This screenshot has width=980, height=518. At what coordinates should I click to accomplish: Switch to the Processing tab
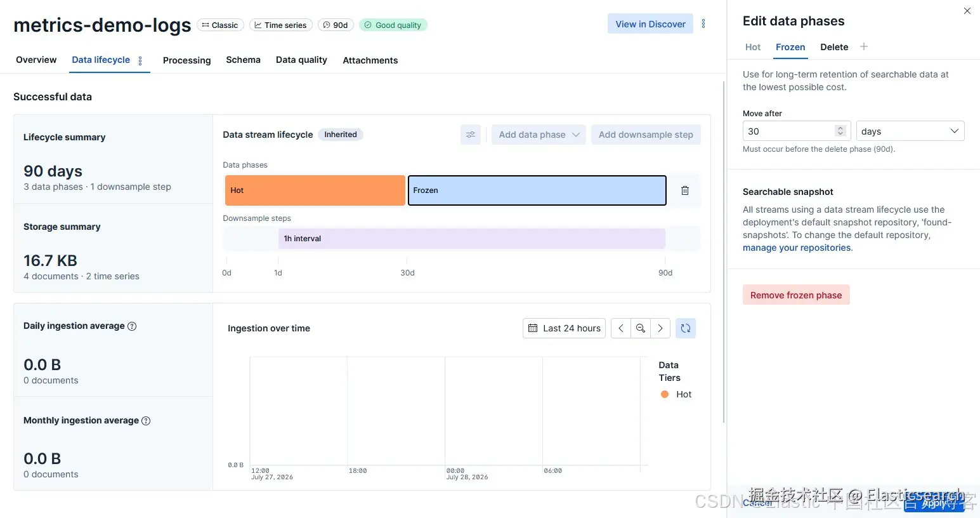click(186, 60)
